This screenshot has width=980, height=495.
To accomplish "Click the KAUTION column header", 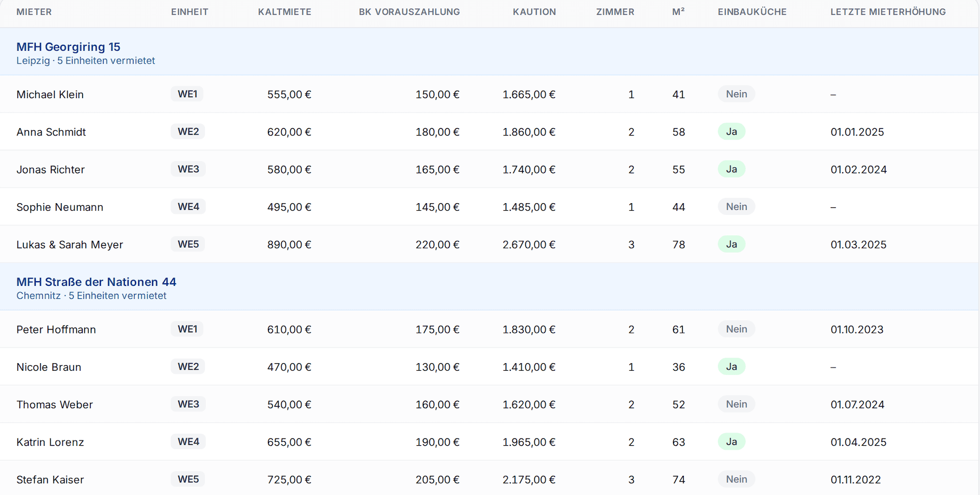I will coord(534,12).
